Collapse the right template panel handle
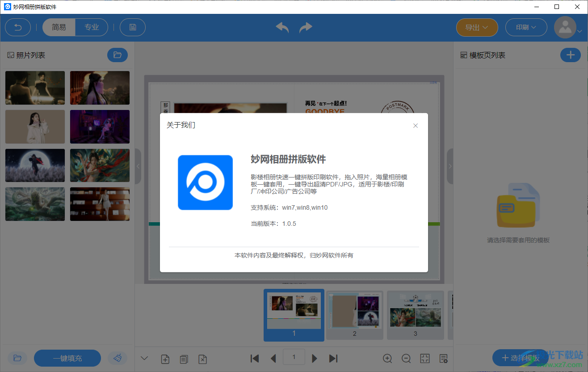 (450, 166)
